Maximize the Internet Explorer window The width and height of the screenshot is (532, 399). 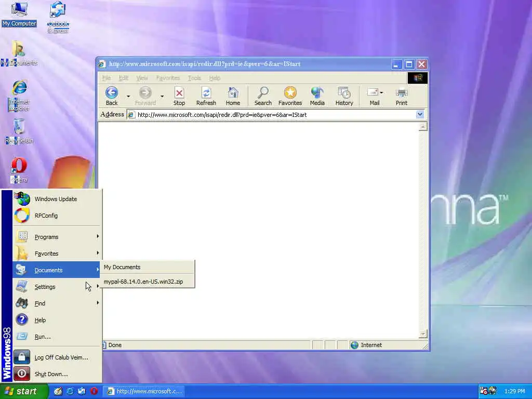pos(409,64)
